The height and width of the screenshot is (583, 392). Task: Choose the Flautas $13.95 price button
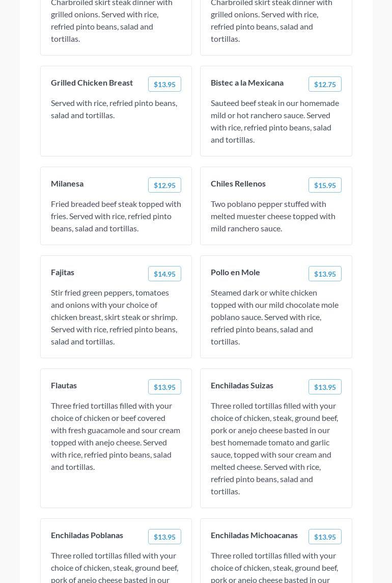164,387
